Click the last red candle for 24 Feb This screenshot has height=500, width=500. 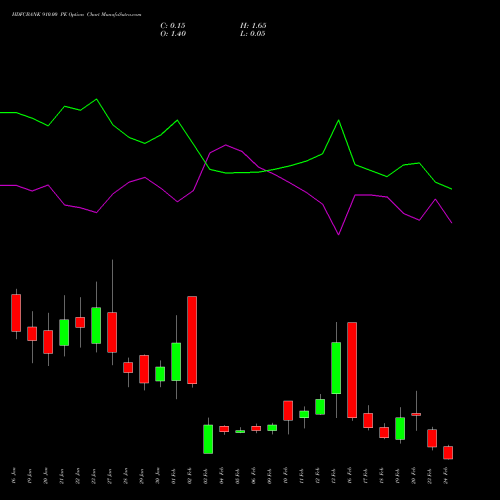tap(448, 453)
